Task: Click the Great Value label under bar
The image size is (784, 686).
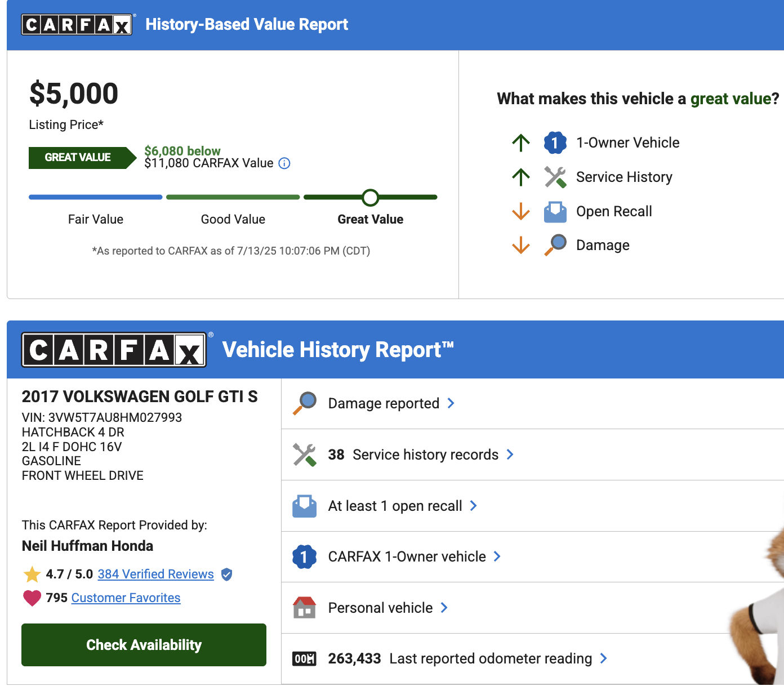Action: [x=371, y=219]
